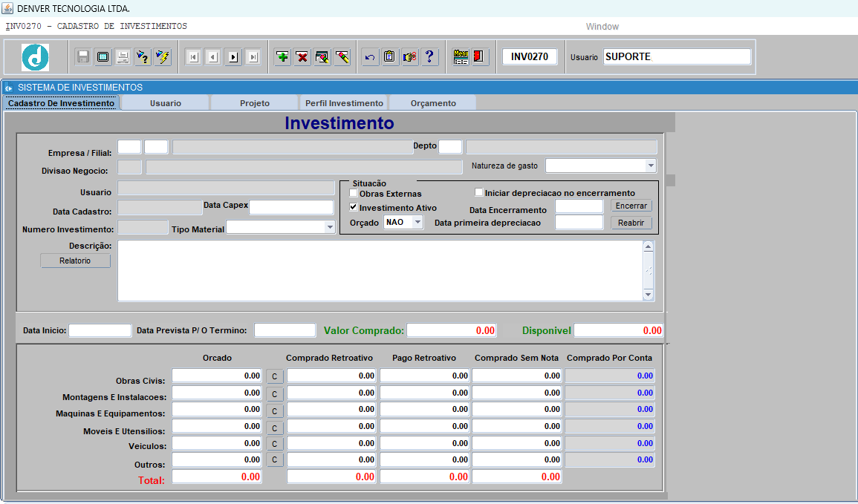
Task: Click the undo arrow toolbar icon
Action: (x=370, y=57)
